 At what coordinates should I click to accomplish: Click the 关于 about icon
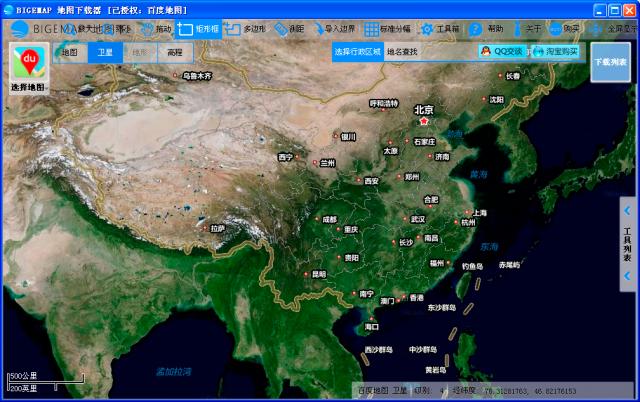coord(525,29)
